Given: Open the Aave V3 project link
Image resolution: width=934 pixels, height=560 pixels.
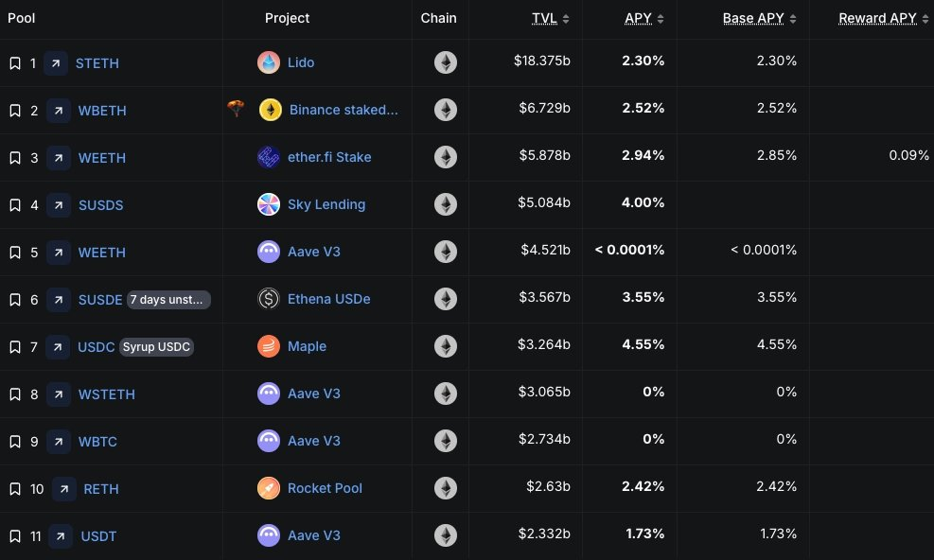Looking at the screenshot, I should [313, 252].
